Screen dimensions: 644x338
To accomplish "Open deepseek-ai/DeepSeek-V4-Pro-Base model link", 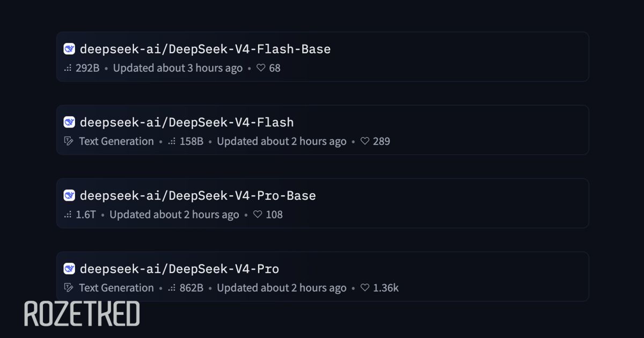I will point(197,195).
